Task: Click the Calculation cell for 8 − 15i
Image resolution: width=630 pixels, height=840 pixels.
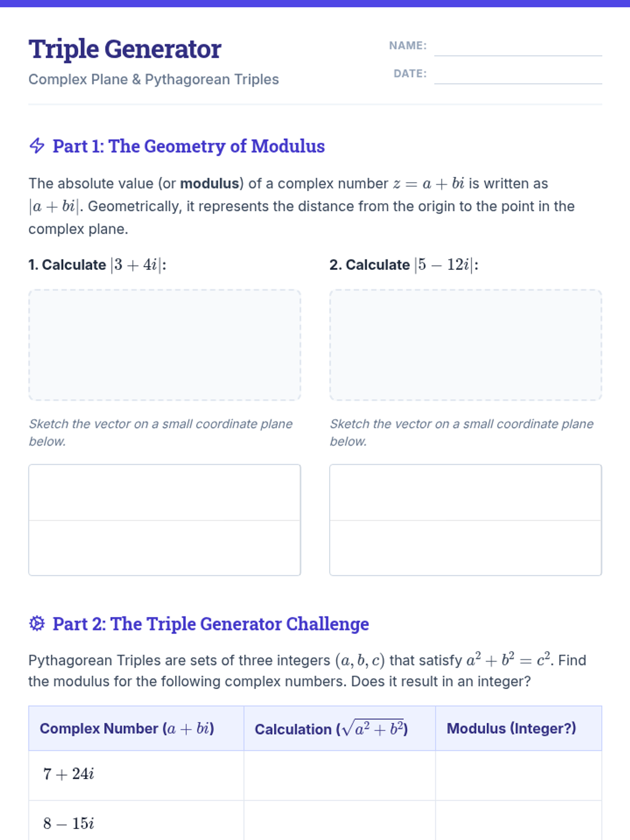Action: point(339,821)
